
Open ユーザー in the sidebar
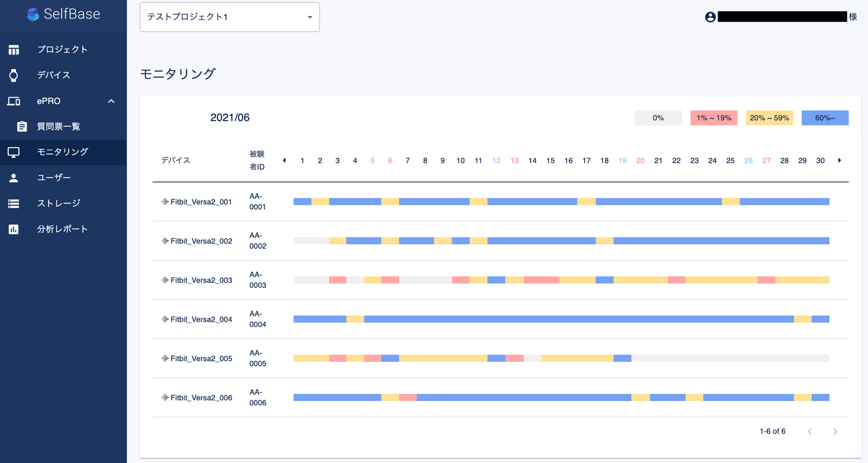tap(63, 177)
